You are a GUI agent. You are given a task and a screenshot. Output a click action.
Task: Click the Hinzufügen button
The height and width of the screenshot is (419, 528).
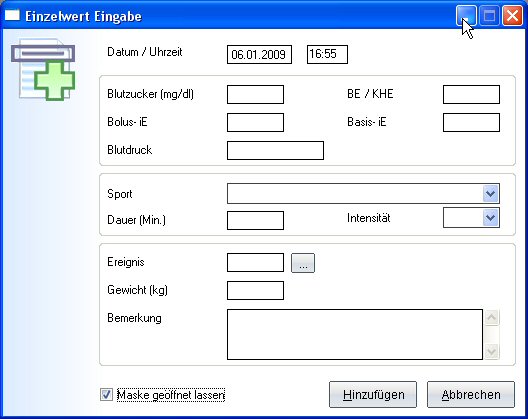[x=373, y=394]
